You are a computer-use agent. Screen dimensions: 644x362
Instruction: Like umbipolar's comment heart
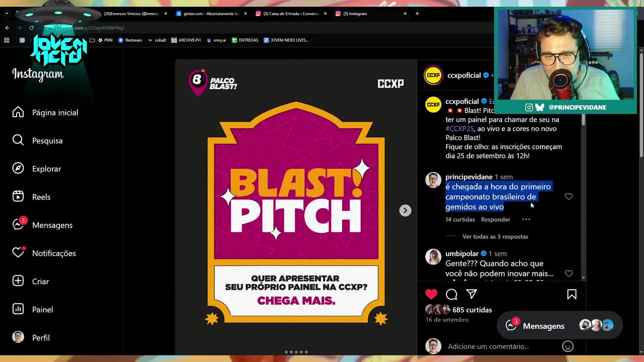pos(569,274)
